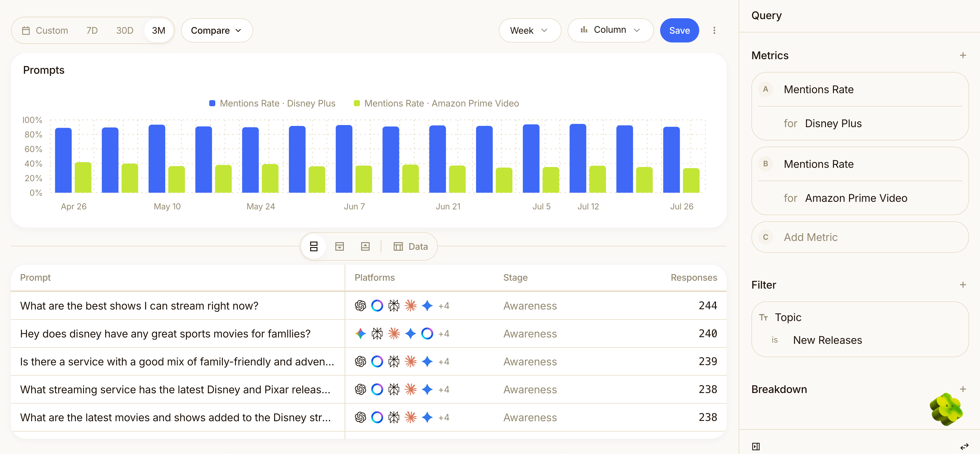The image size is (980, 454).
Task: Click the 239 responses count
Action: (x=708, y=361)
